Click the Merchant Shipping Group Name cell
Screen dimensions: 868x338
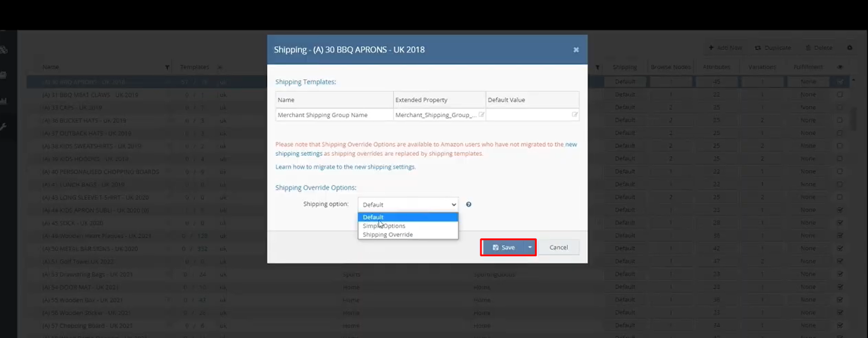tap(334, 115)
